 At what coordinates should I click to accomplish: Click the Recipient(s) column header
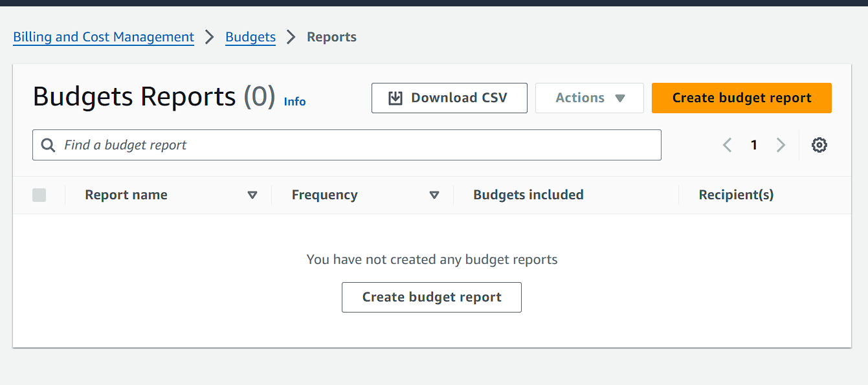point(736,195)
